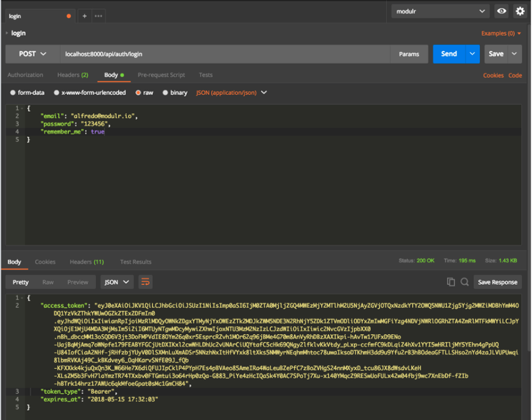532x420 pixels.
Task: Open manage environments gear icon
Action: click(x=520, y=11)
